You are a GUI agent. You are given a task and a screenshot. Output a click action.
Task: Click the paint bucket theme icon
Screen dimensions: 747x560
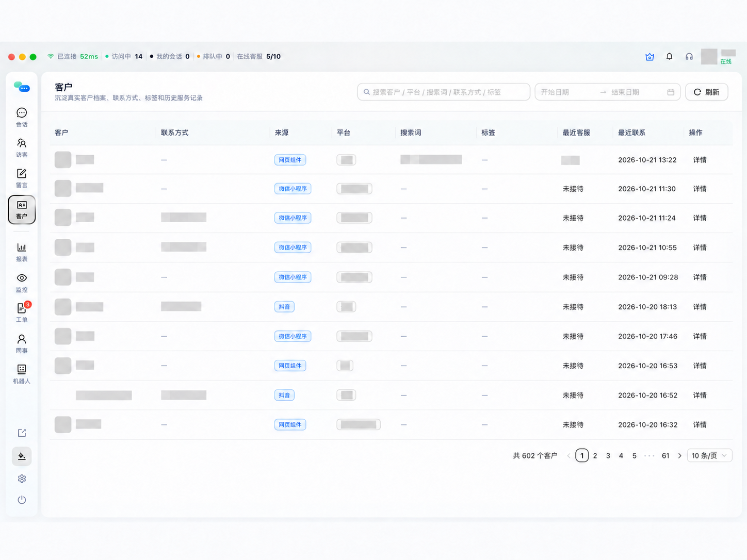pyautogui.click(x=22, y=456)
